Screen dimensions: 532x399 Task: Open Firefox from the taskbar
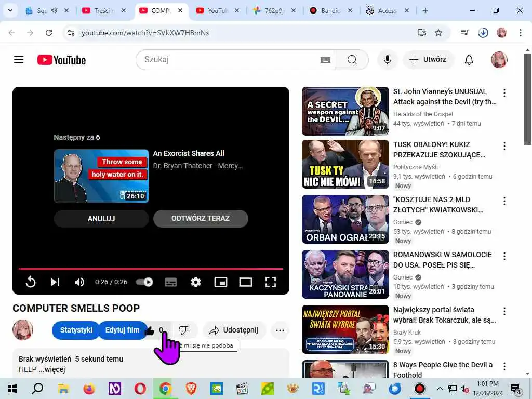click(89, 389)
